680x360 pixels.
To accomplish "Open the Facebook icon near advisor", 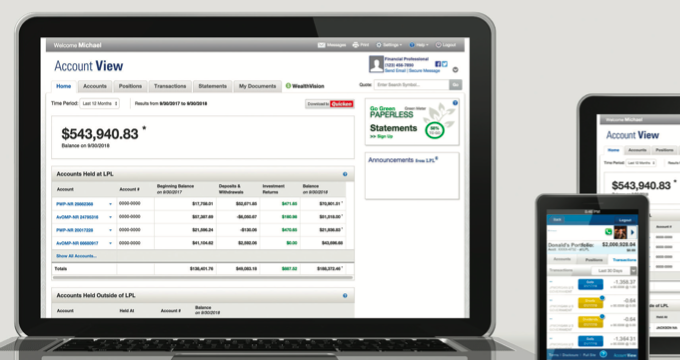I will 438,64.
